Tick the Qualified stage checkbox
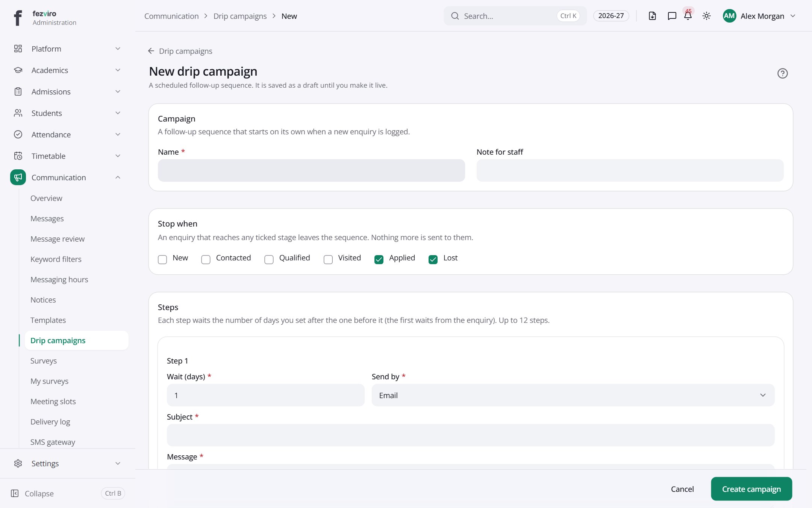812x508 pixels. click(269, 260)
